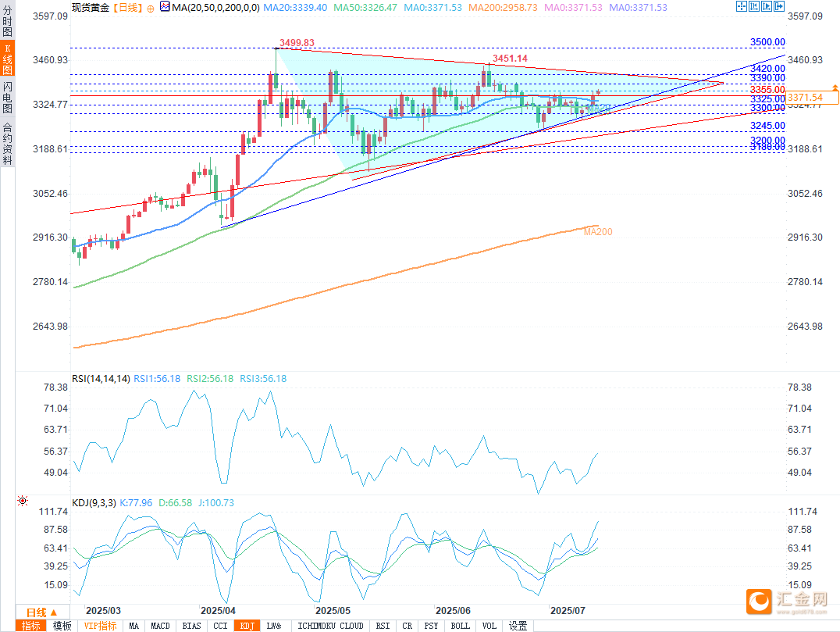Click the MA20:3339.40 value label
The width and height of the screenshot is (840, 632).
[x=295, y=8]
